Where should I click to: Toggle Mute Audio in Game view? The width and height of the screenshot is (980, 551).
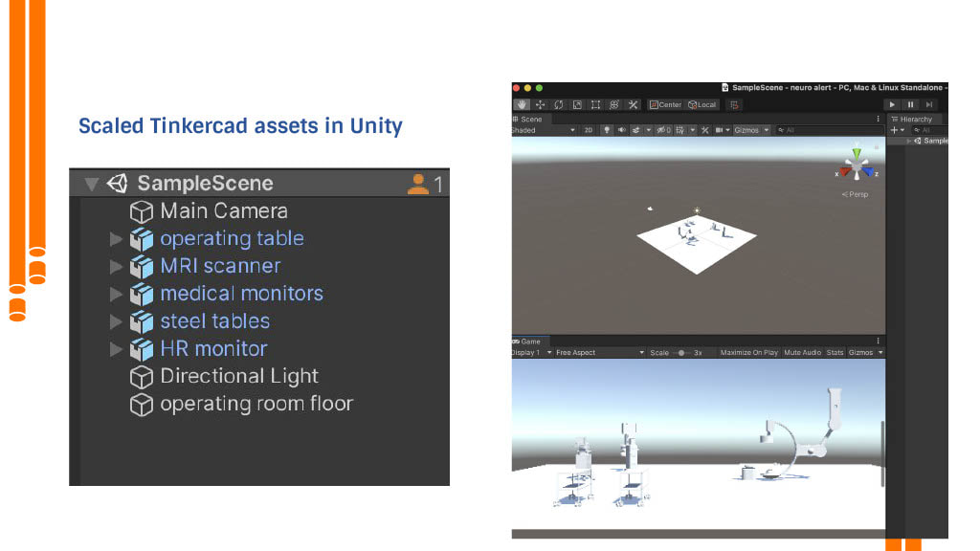click(x=802, y=353)
